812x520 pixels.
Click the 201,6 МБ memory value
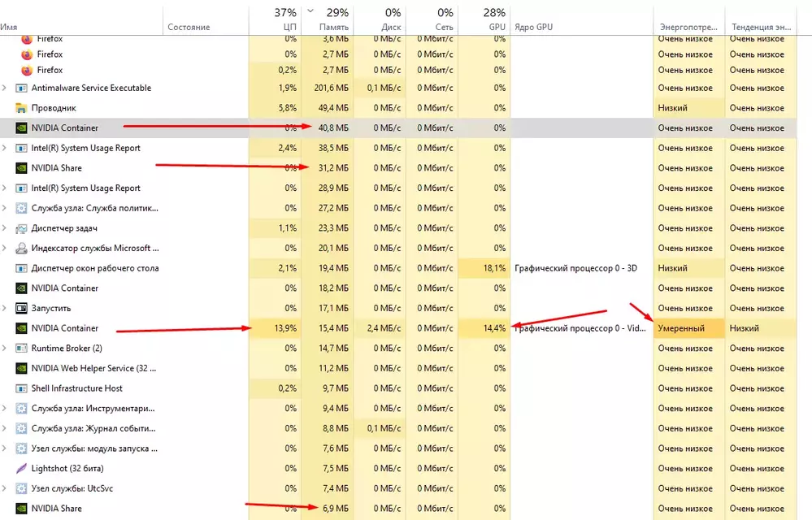coord(332,88)
